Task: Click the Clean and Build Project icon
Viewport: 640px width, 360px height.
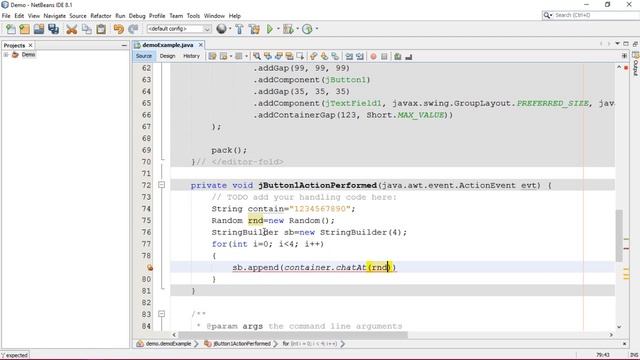Action: (254, 29)
